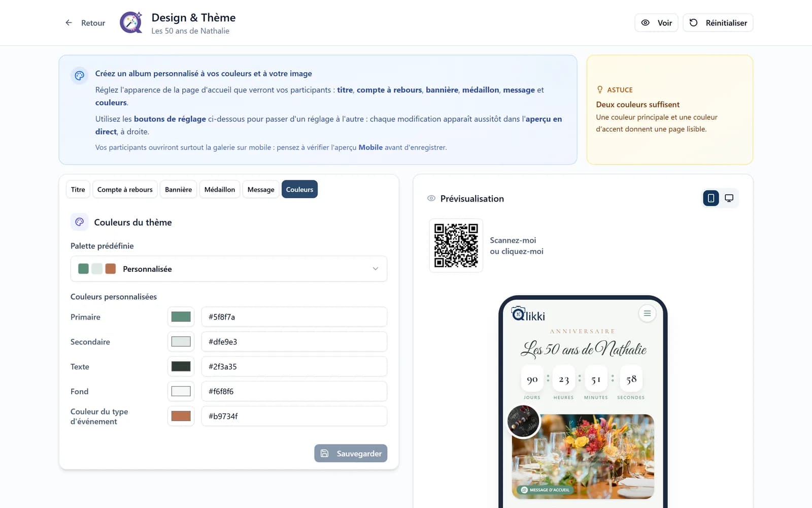Select the Couleurs tab
The image size is (812, 508).
[299, 189]
